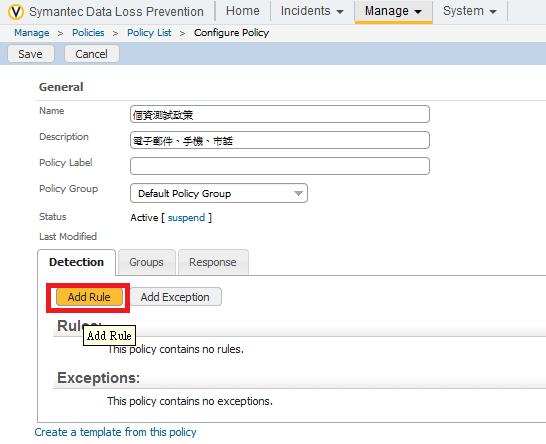Return to Policy List breadcrumb
Image resolution: width=546 pixels, height=444 pixels.
click(149, 33)
